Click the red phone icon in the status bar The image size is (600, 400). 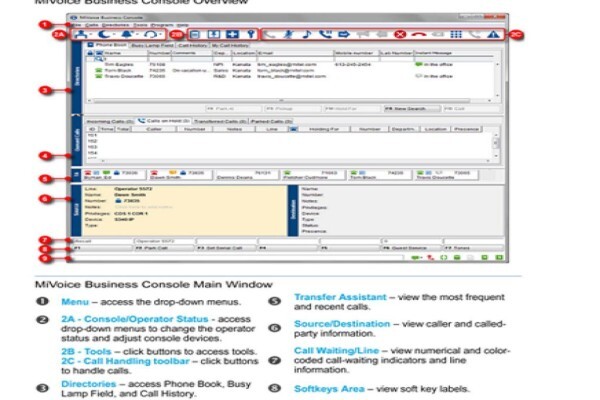click(430, 258)
